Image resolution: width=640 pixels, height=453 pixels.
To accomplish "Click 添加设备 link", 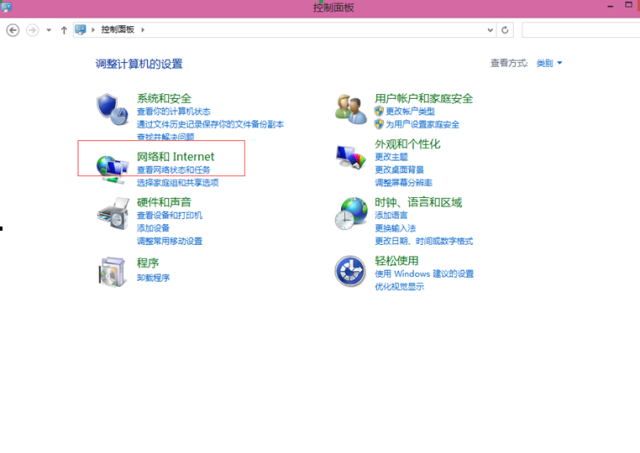I will (153, 228).
